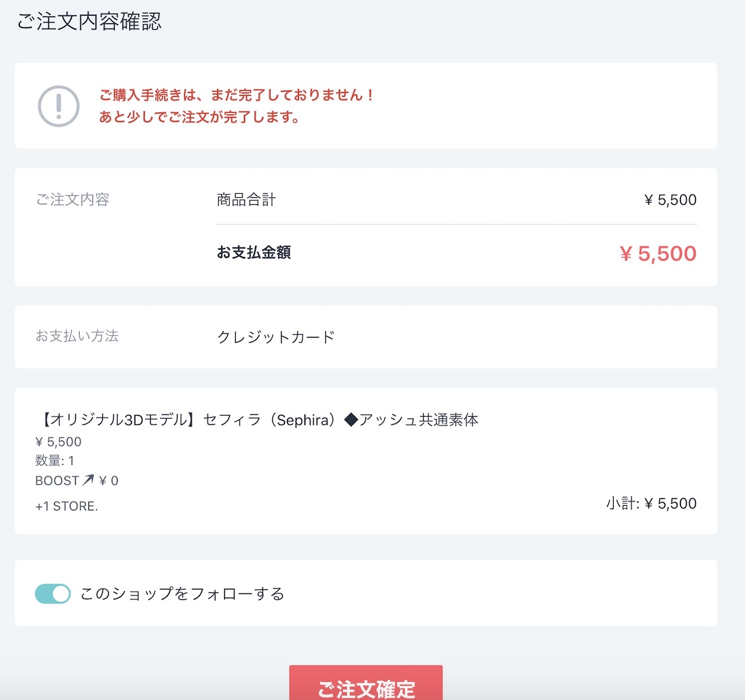Expand the ご注文内容 order summary section
Screen dimensions: 745x700
click(73, 200)
